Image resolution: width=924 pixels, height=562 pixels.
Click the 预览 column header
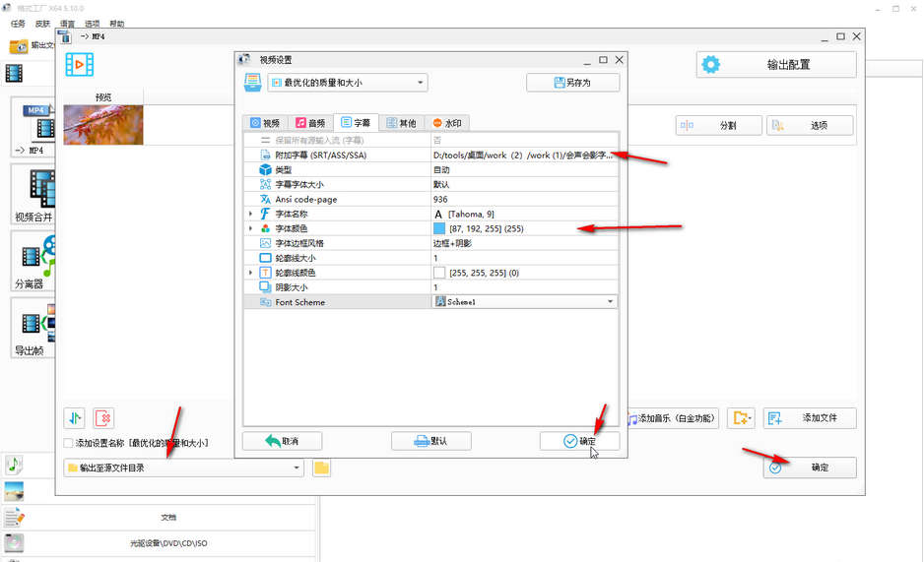[x=103, y=97]
